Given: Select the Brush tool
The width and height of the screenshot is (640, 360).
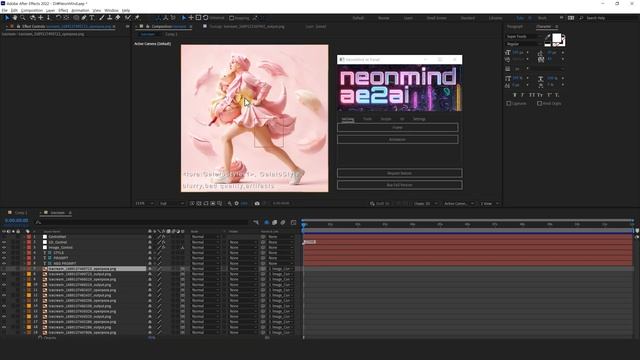Looking at the screenshot, I should (102, 18).
